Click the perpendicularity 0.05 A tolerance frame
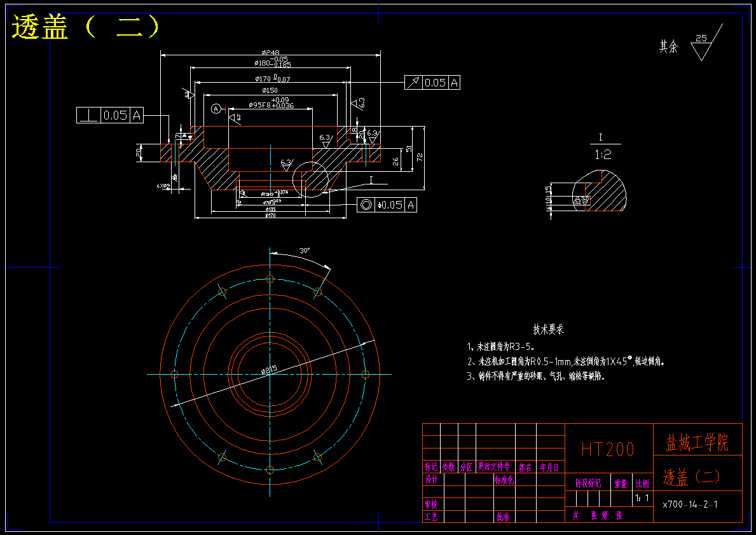 coord(110,115)
